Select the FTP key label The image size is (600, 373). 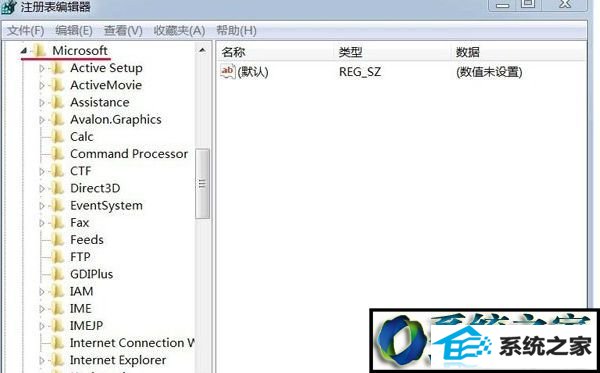pos(80,257)
